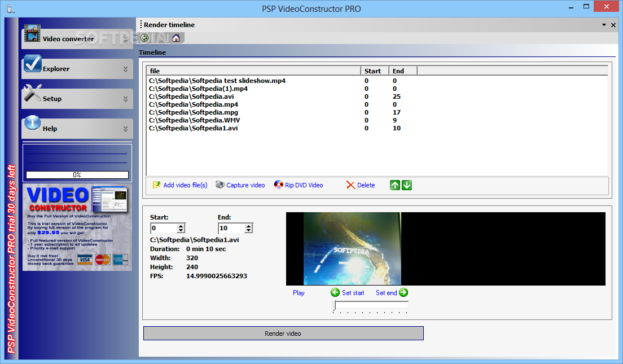Image resolution: width=623 pixels, height=364 pixels.
Task: Close the Render timeline panel
Action: 613,25
